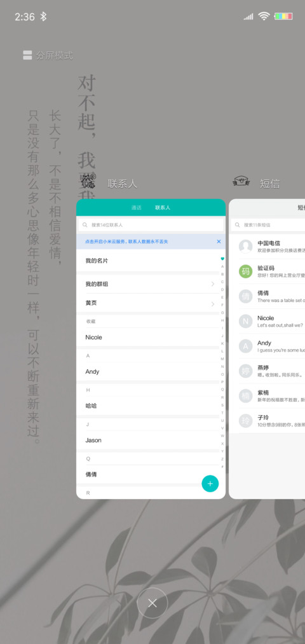
Task: Tap the 收藏 section header in contacts
Action: pyautogui.click(x=91, y=321)
